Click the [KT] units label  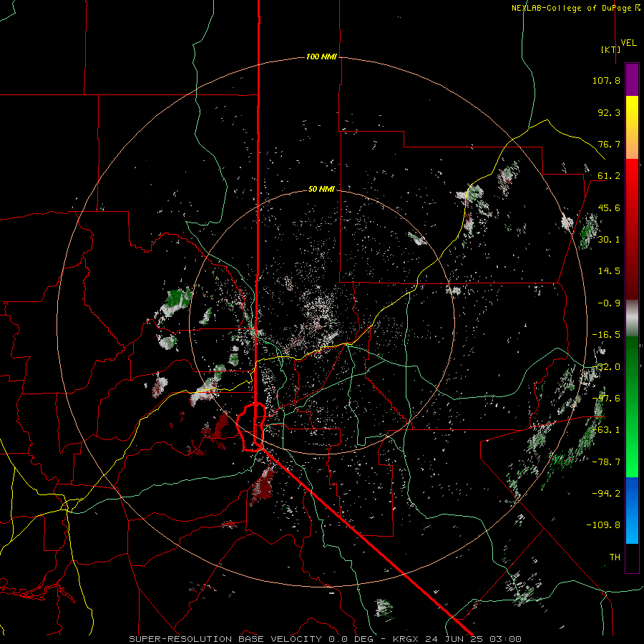click(611, 49)
